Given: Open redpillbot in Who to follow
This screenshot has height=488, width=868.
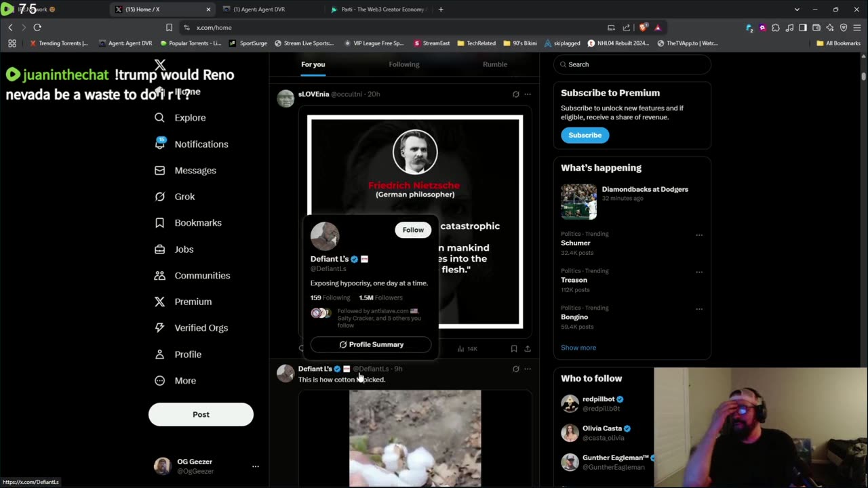Looking at the screenshot, I should [x=602, y=403].
